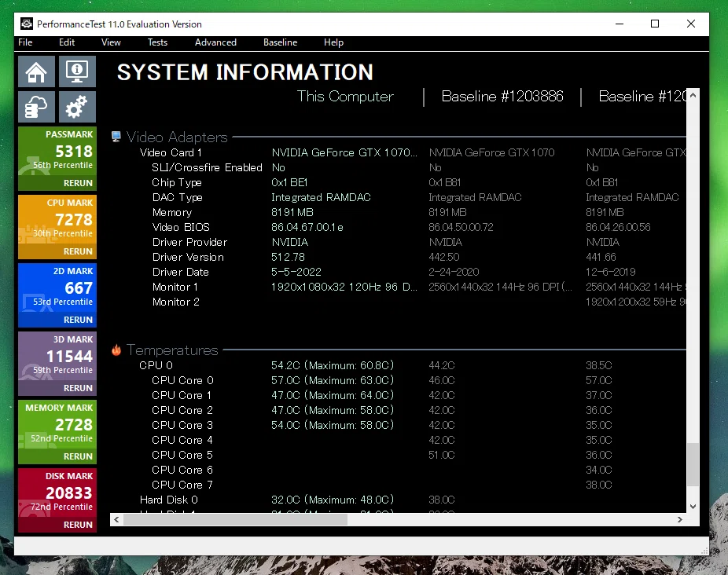
Task: Click the Video Adapters section heading
Action: point(177,137)
